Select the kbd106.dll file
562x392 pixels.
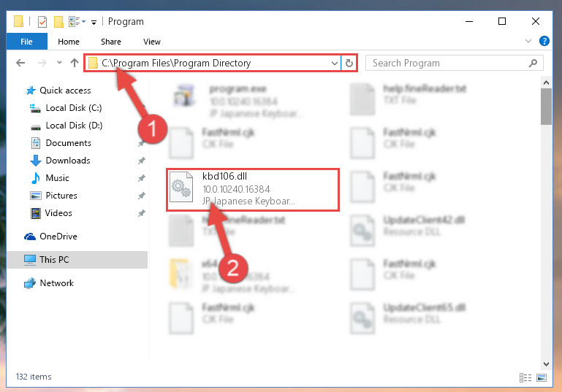[x=253, y=189]
